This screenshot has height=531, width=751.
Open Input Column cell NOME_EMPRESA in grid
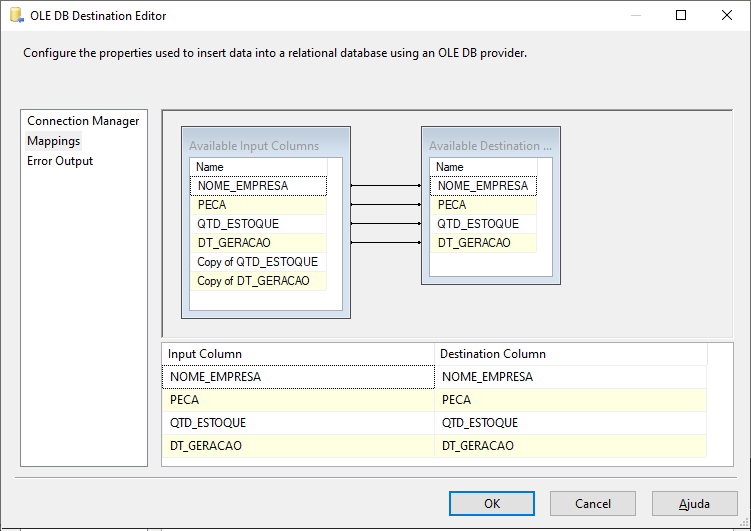pyautogui.click(x=298, y=377)
